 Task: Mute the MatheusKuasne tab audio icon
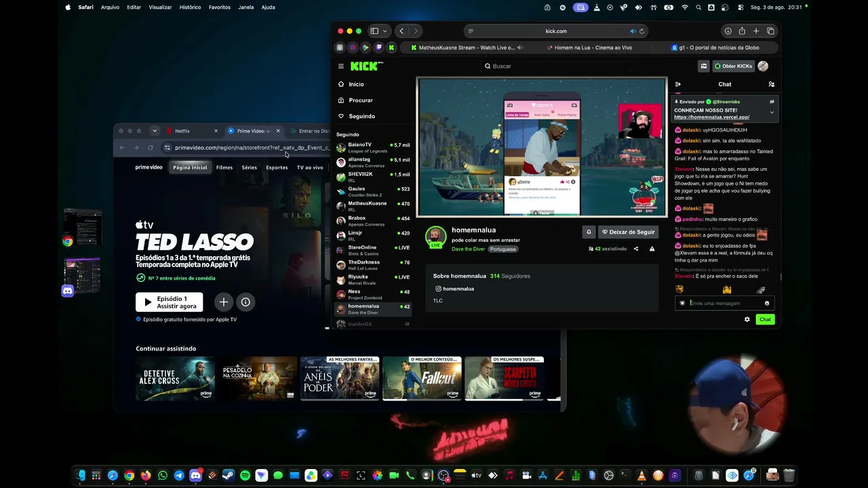pyautogui.click(x=520, y=47)
